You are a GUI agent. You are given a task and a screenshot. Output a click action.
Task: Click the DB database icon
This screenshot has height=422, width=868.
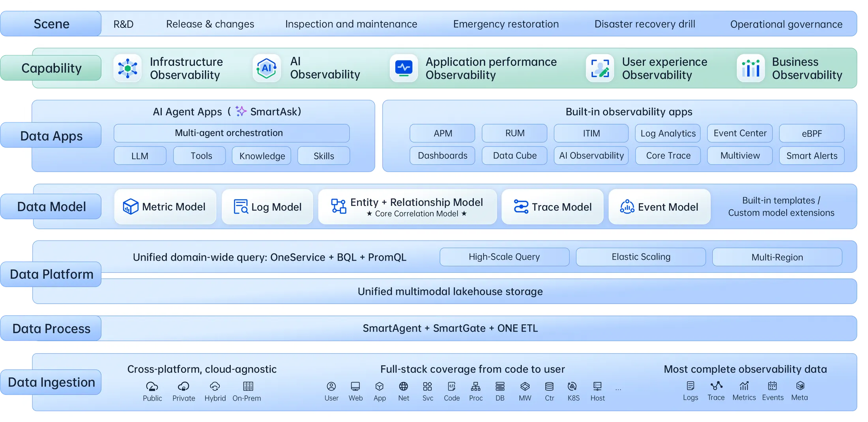tap(500, 386)
